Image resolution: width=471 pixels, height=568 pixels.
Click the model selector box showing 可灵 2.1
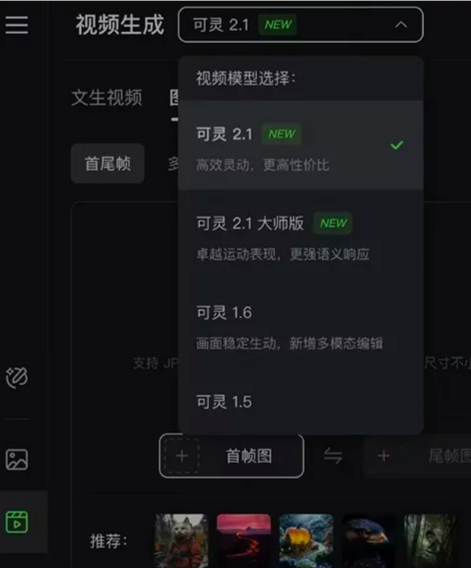tap(301, 25)
